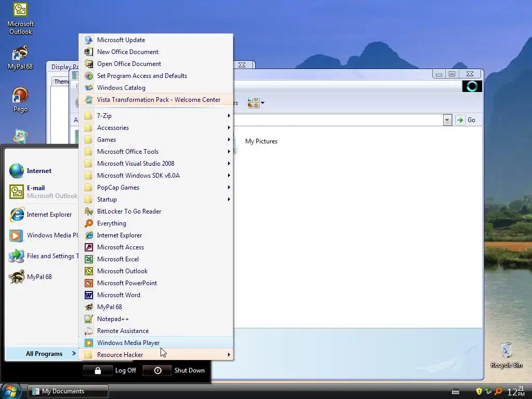Screen dimensions: 532x399
Task: Open the Pego desktop shortcut
Action: 20,100
